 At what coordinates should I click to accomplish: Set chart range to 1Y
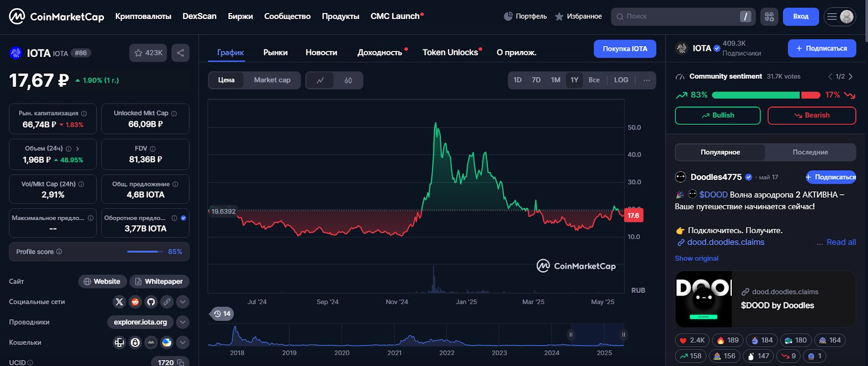pyautogui.click(x=575, y=80)
